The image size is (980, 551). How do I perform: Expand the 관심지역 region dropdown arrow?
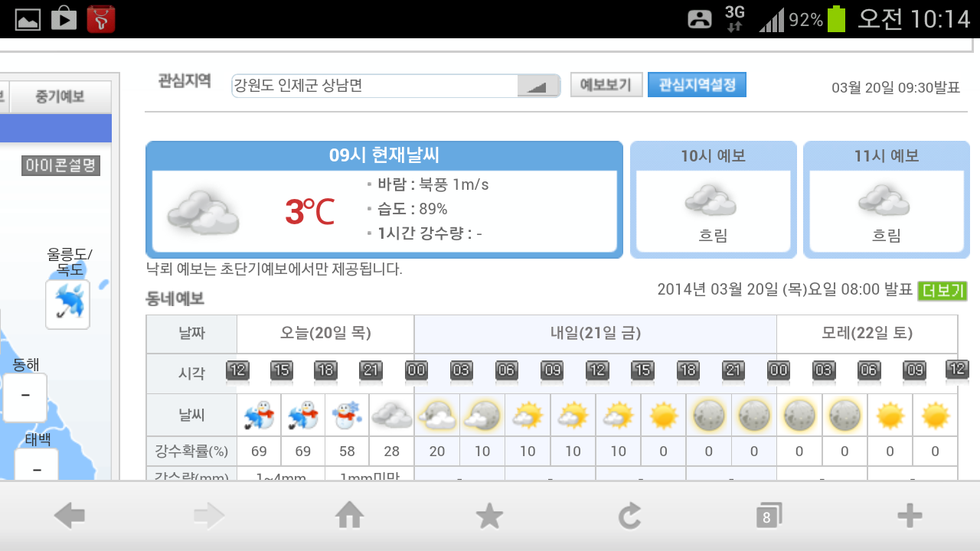(539, 86)
